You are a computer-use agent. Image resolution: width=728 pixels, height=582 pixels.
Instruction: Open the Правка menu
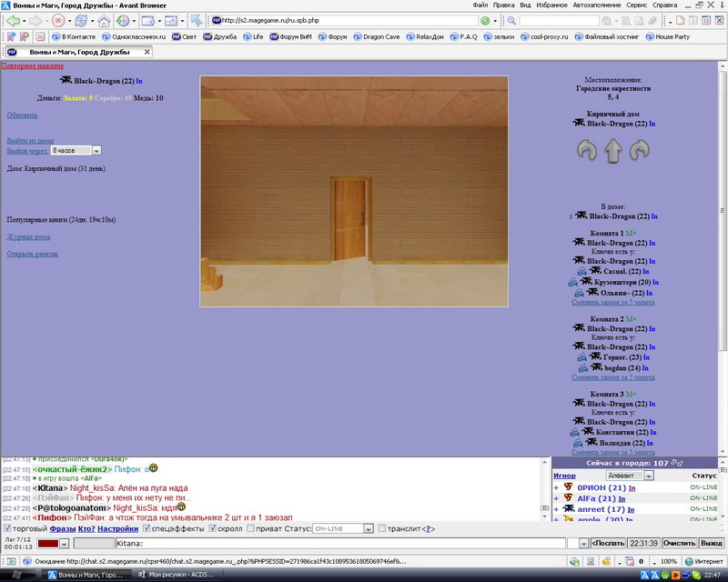(504, 5)
